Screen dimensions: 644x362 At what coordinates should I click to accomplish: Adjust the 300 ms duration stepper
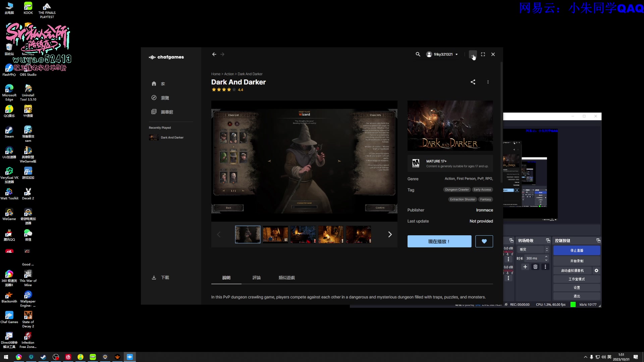546,258
